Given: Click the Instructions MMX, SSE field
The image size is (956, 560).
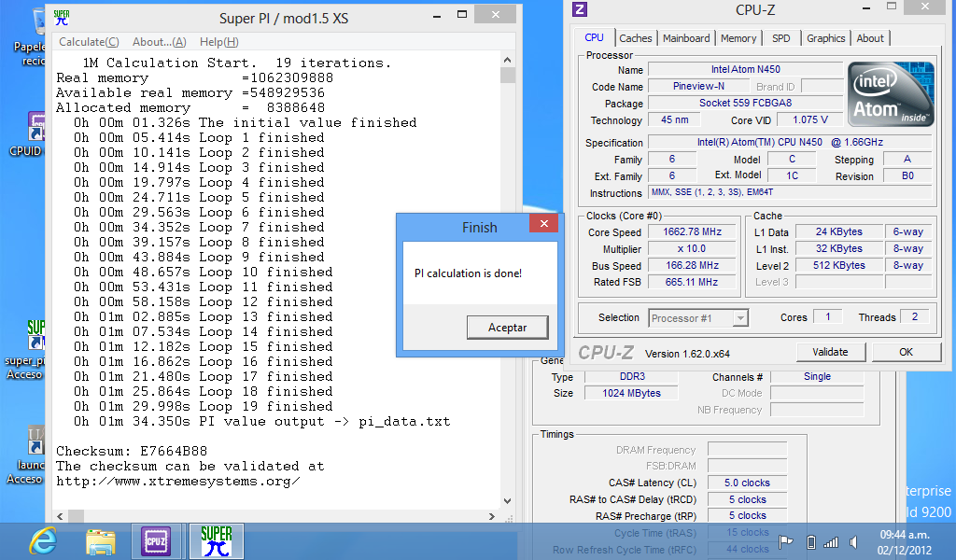Looking at the screenshot, I should [x=790, y=192].
